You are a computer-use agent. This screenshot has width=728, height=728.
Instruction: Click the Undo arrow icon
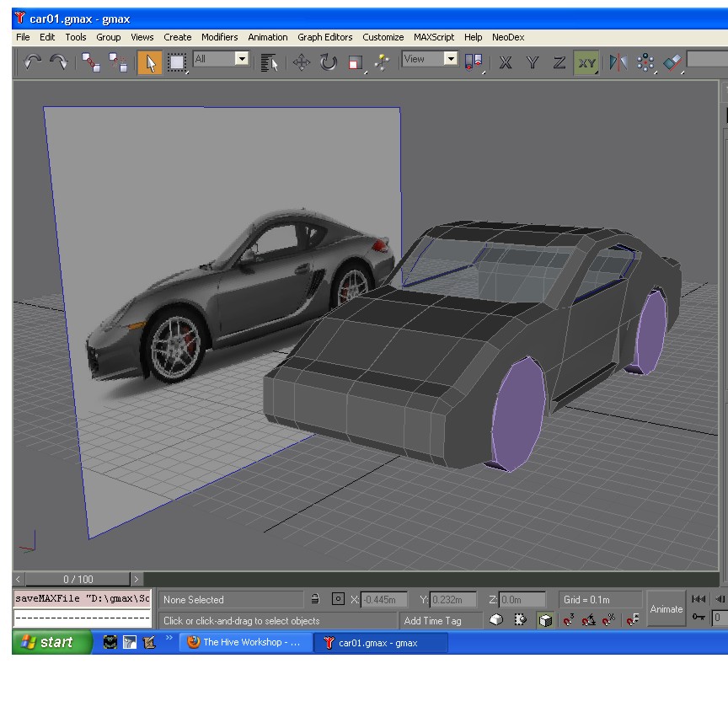click(x=32, y=62)
